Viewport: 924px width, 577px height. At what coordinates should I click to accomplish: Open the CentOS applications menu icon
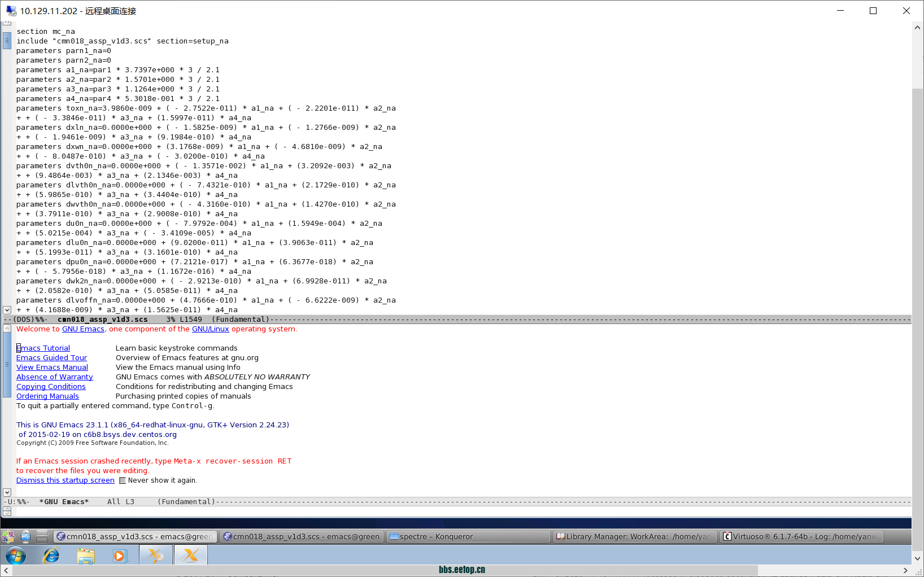tap(8, 536)
